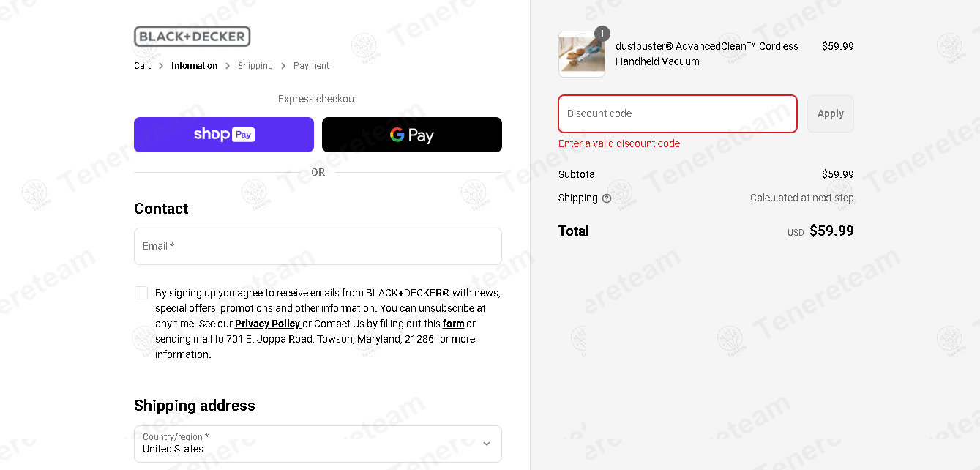Click the breadcrumb chevron before Payment
Viewport: 980px width, 470px height.
point(283,66)
